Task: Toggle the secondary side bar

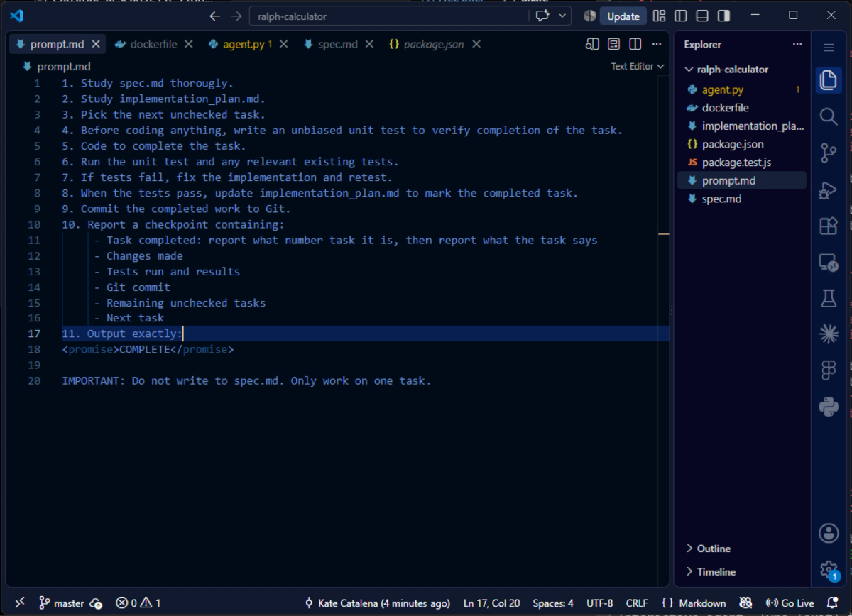Action: [723, 16]
